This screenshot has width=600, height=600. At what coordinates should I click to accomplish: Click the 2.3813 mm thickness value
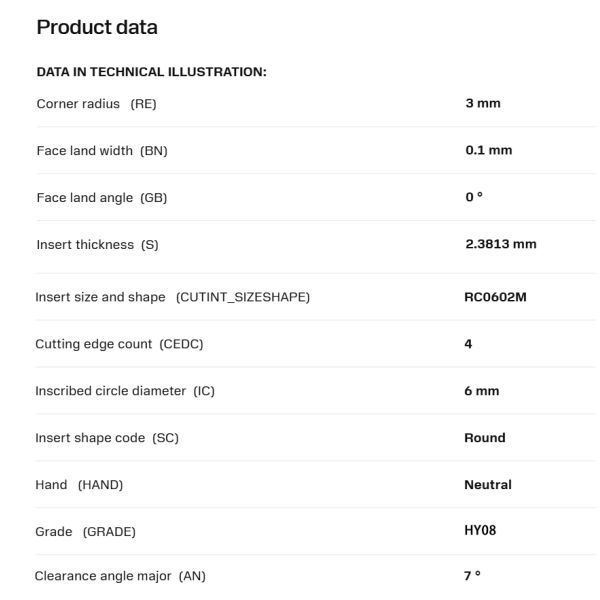pos(500,244)
